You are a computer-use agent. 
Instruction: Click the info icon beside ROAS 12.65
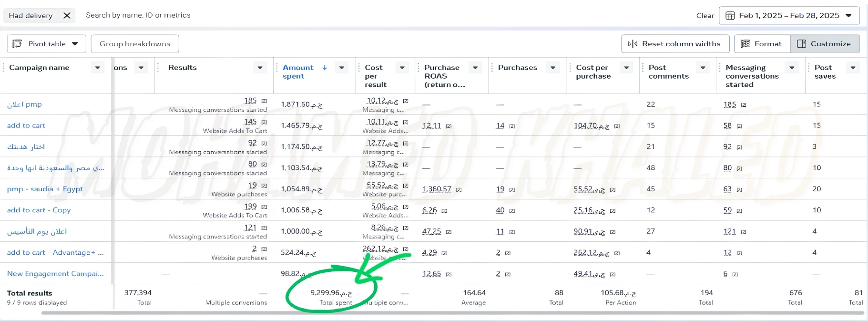click(x=449, y=275)
